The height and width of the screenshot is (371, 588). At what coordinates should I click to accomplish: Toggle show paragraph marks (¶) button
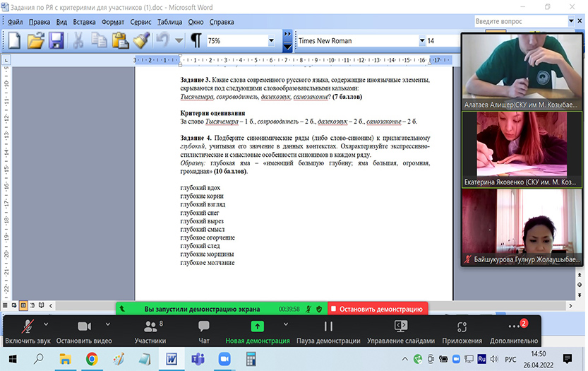pyautogui.click(x=196, y=41)
